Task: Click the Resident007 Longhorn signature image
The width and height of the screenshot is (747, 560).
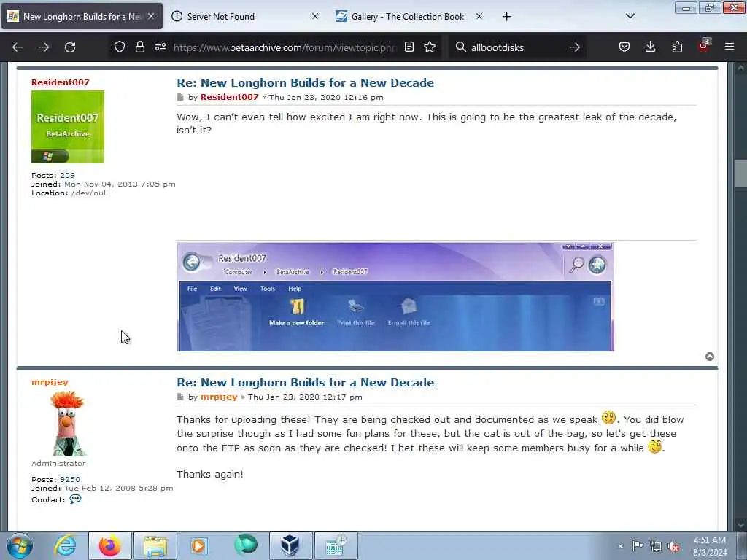Action: point(395,297)
